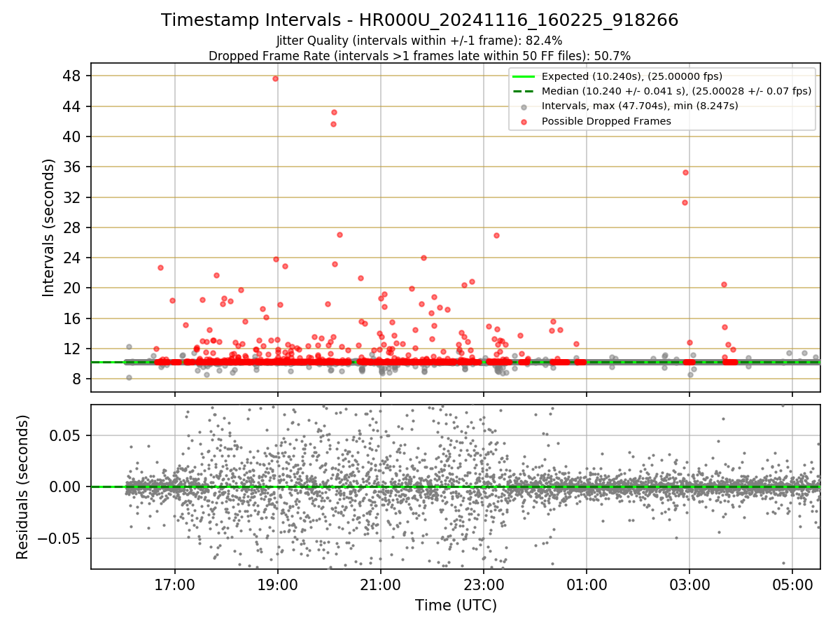840x630 pixels.
Task: Click the 23:00 x-axis tick label
Action: pyautogui.click(x=484, y=584)
